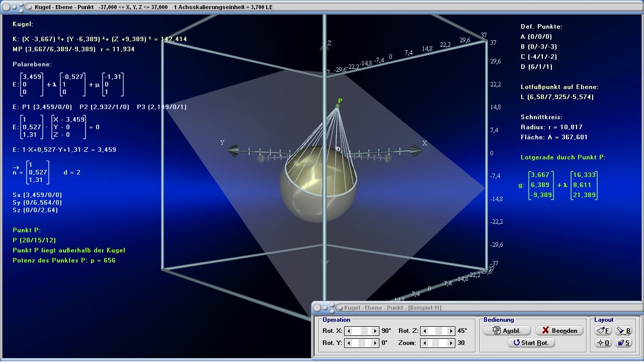Decrease Rot. Z with left arrow
This screenshot has height=362, width=644.
[424, 331]
